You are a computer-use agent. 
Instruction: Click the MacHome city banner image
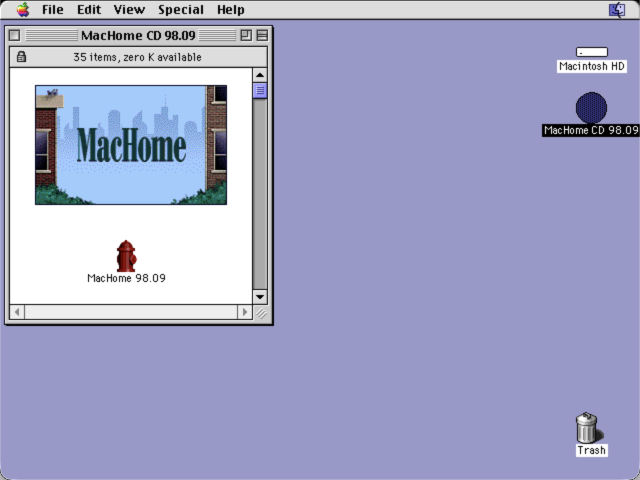click(131, 145)
